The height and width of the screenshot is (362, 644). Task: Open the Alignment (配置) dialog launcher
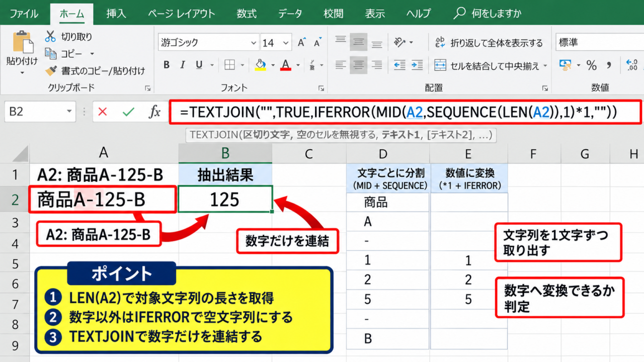[x=545, y=88]
